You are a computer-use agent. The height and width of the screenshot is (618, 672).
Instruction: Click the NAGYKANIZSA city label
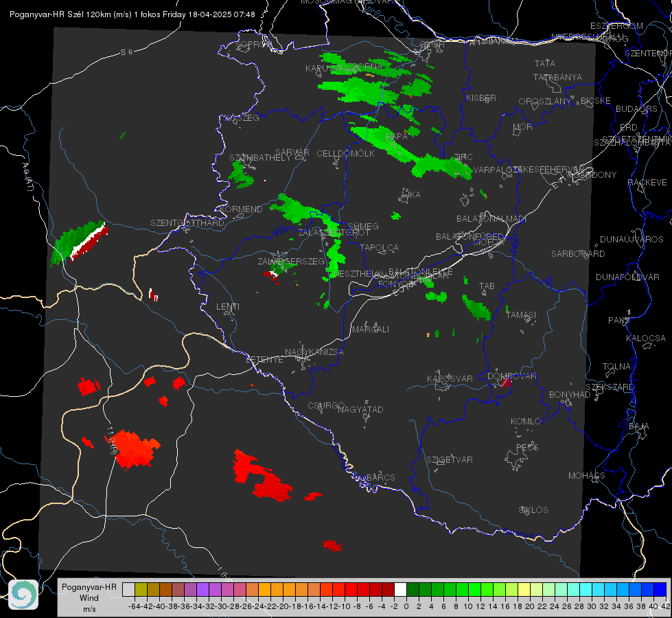[x=314, y=352]
